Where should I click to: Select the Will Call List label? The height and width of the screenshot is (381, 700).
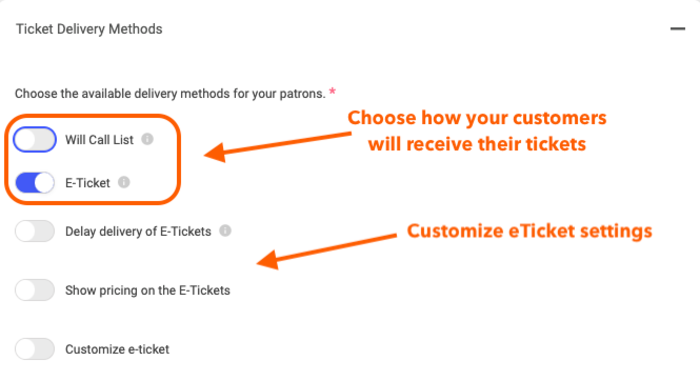click(99, 140)
